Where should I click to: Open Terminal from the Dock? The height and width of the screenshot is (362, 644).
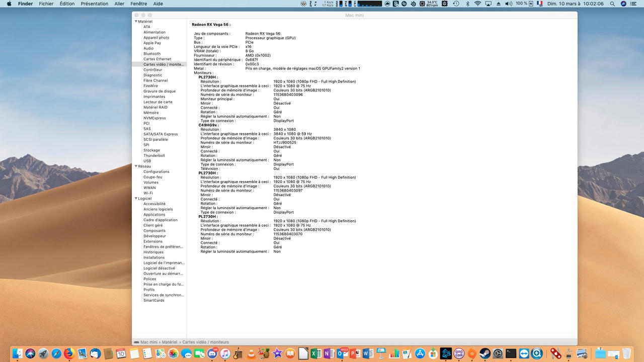[x=511, y=353]
